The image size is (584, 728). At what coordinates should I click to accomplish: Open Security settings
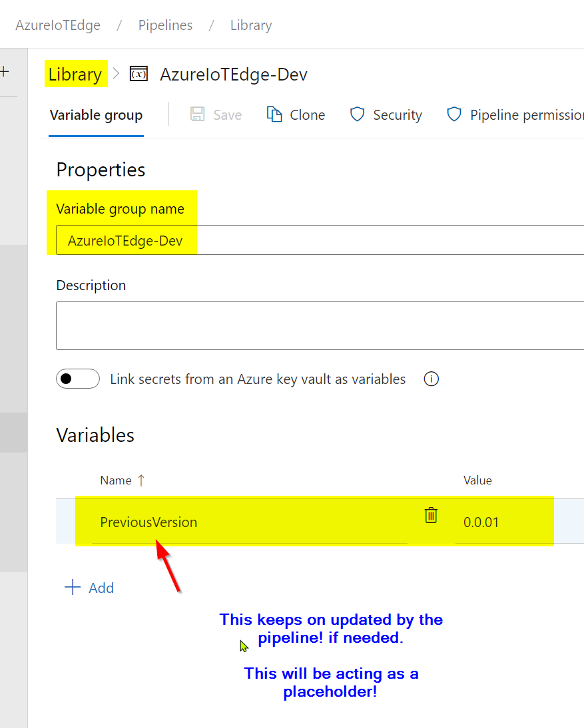[x=398, y=115]
